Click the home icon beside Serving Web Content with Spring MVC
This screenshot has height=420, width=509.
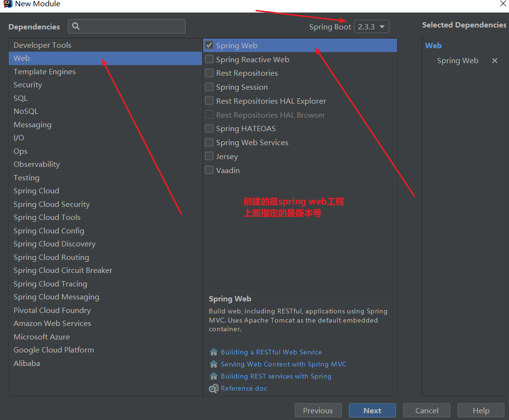point(214,364)
